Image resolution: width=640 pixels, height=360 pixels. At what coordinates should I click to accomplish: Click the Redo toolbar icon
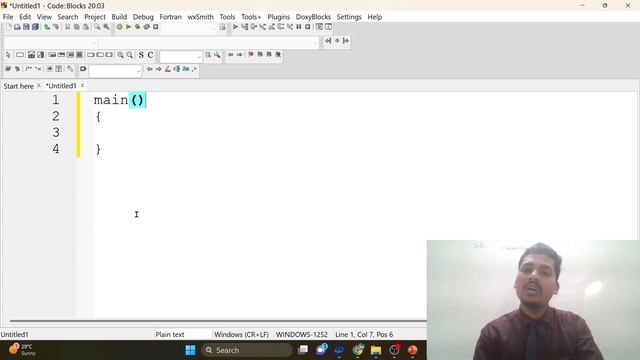pyautogui.click(x=56, y=27)
